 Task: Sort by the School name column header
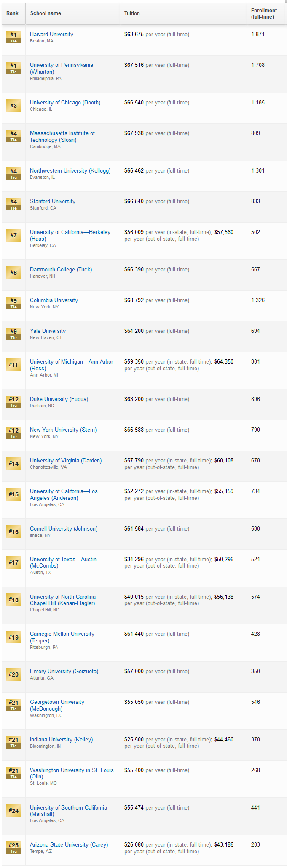pos(46,13)
